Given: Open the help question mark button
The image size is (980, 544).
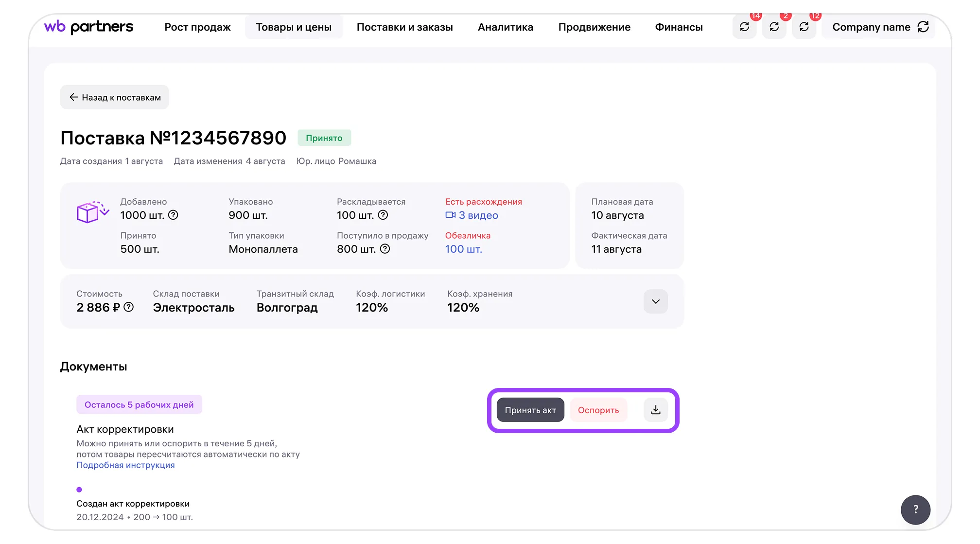Looking at the screenshot, I should pos(915,509).
